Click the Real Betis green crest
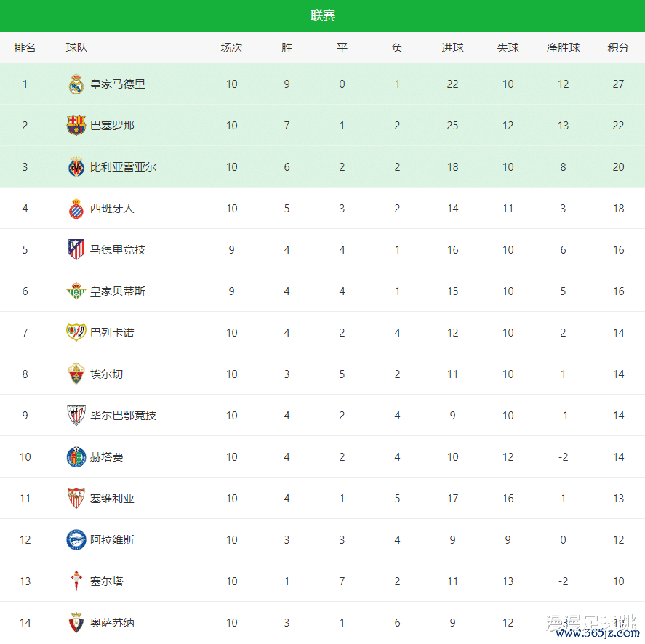 pyautogui.click(x=76, y=291)
